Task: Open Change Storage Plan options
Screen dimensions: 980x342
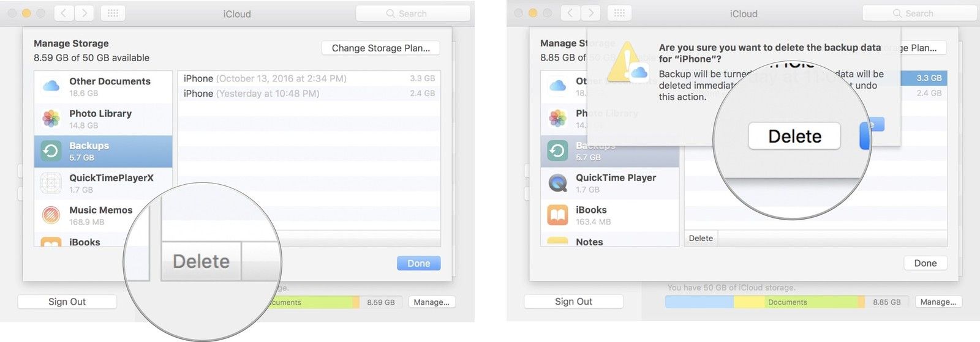Action: (x=380, y=48)
